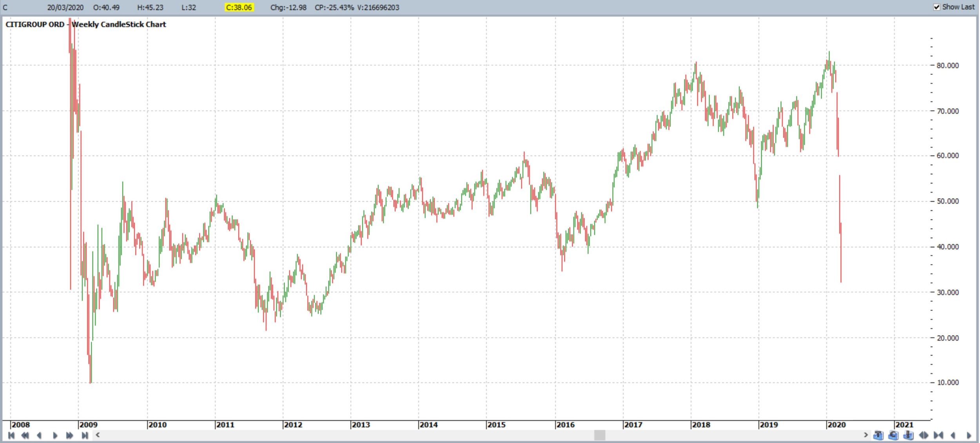
Task: Click the 2012 year label on time axis
Action: (x=293, y=425)
